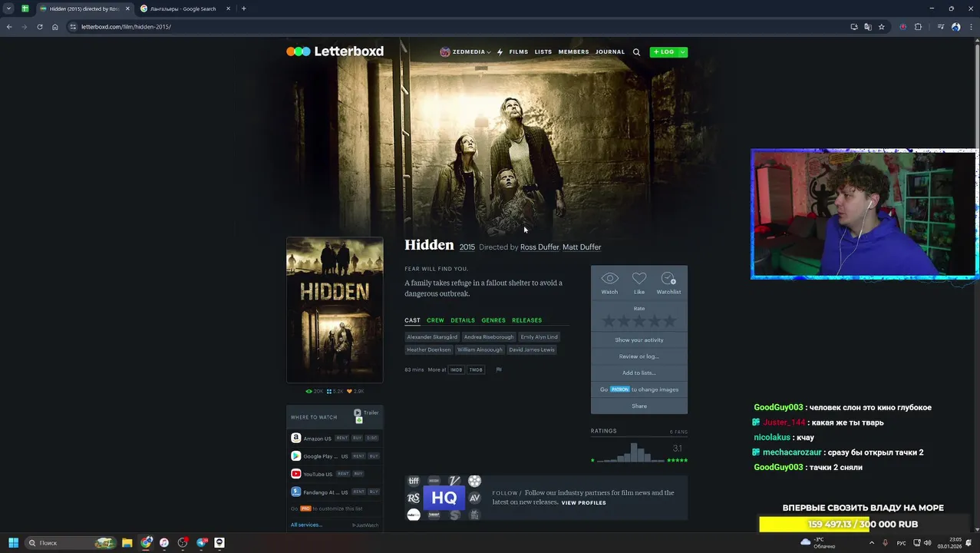Click the 3.1 average rating
This screenshot has height=553, width=980.
[x=677, y=449]
